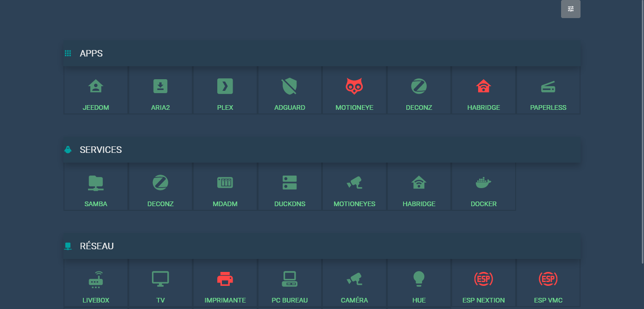Viewport: 644px width, 309px height.
Task: Open the Caméra icon in Réseau
Action: [x=354, y=279]
